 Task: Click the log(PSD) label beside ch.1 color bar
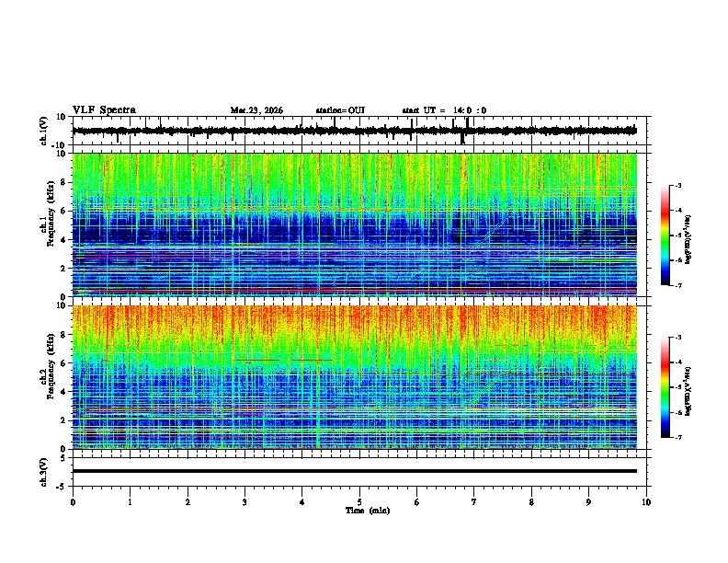(x=688, y=239)
